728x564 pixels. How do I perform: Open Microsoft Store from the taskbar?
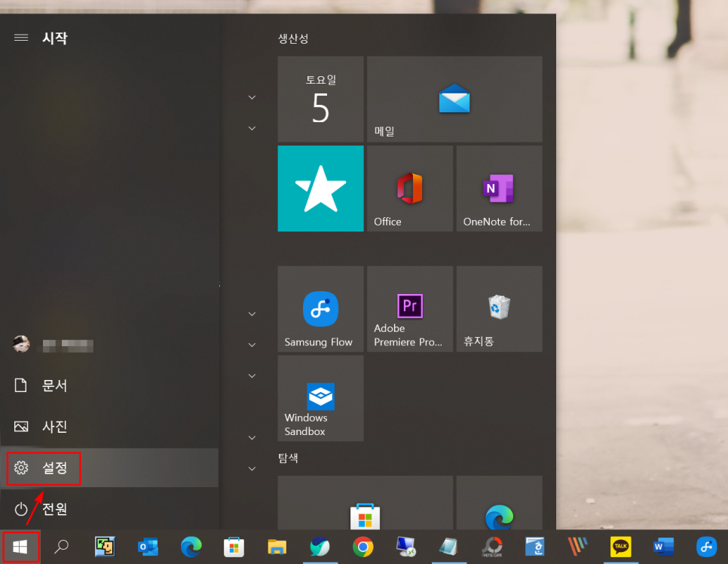[234, 547]
